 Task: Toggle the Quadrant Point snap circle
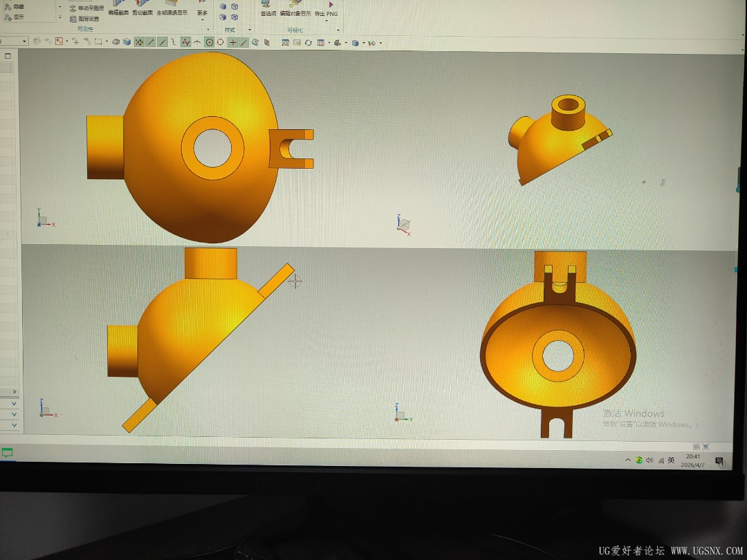pos(221,42)
